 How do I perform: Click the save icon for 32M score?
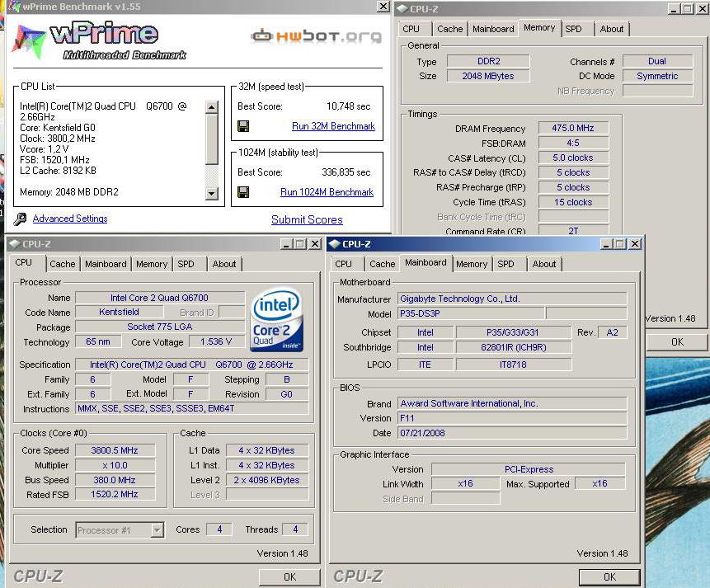tap(243, 126)
